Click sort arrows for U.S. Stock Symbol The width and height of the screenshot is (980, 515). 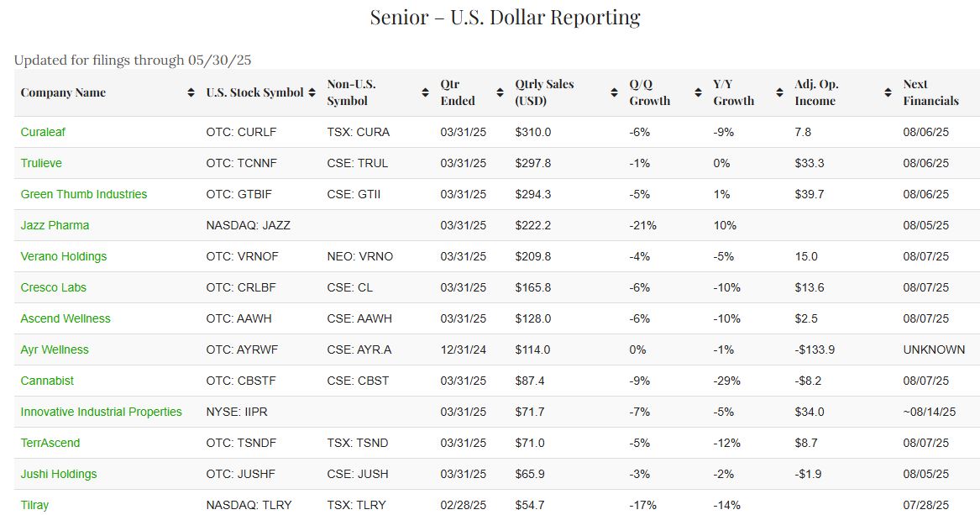point(312,92)
